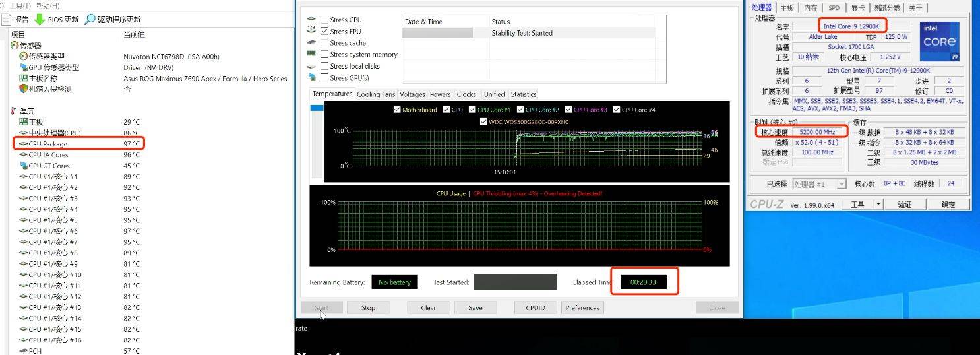Switch to the Statistics tab
This screenshot has height=355, width=980.
point(524,94)
